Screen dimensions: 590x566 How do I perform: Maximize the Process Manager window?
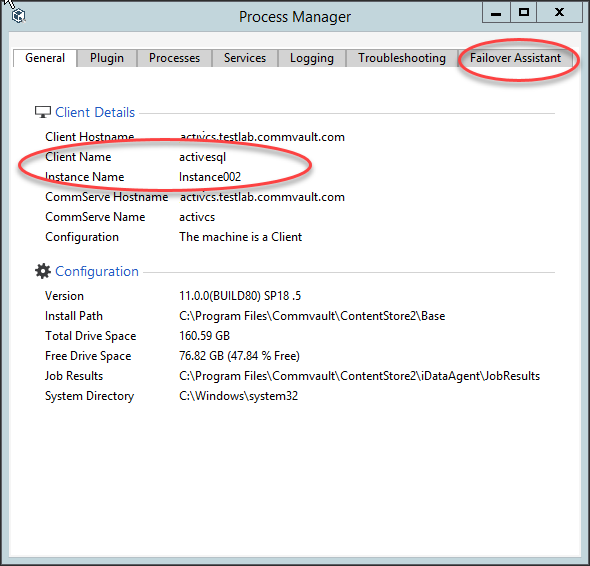pos(523,13)
